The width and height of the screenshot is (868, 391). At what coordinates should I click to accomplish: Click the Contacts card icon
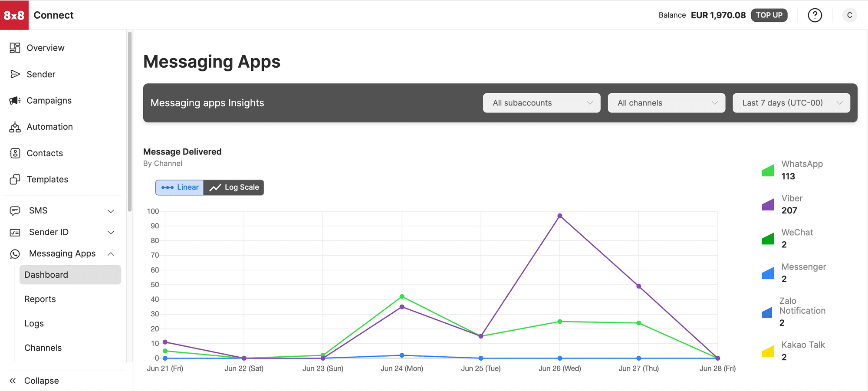[x=15, y=153]
